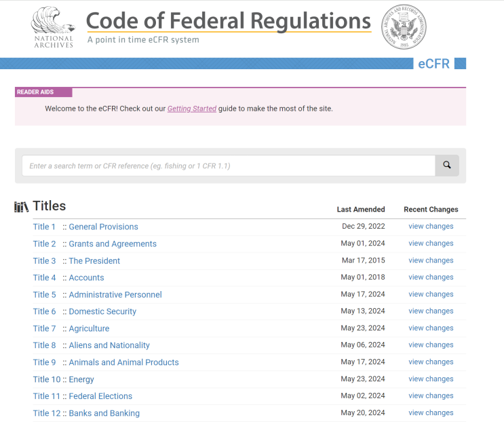The width and height of the screenshot is (504, 422).
Task: Click the Code of Federal Regulations heading
Action: coord(229,20)
